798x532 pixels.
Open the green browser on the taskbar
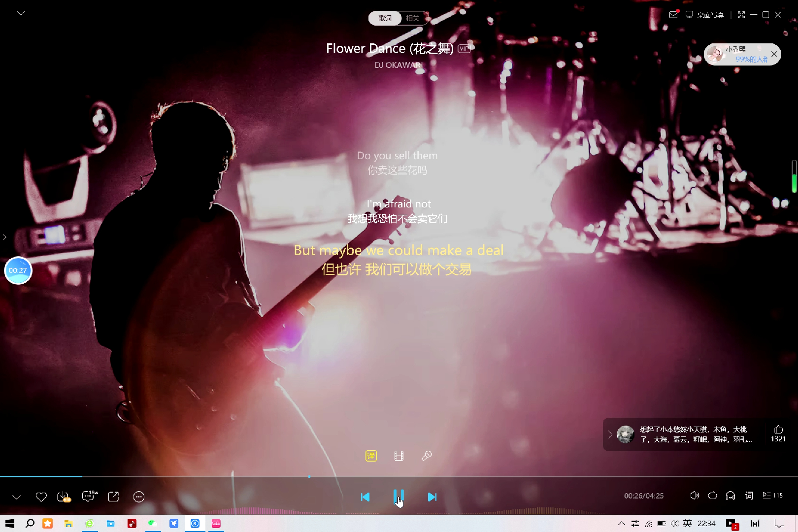pyautogui.click(x=90, y=524)
